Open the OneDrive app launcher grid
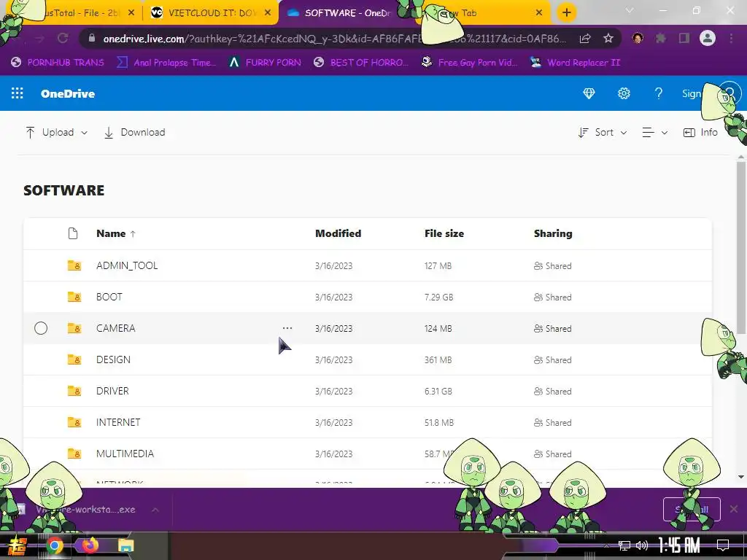 coord(18,93)
